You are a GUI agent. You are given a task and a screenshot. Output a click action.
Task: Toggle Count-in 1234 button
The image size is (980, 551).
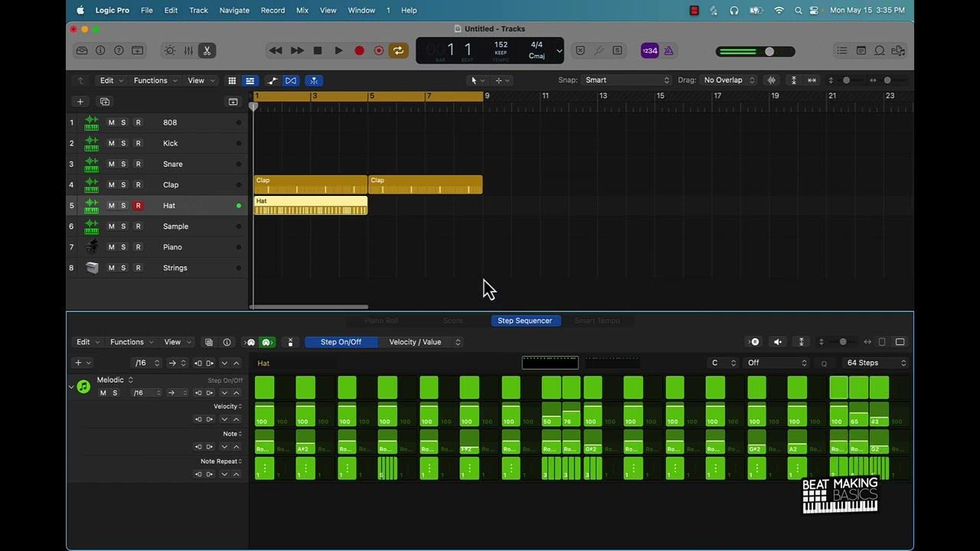pos(649,51)
